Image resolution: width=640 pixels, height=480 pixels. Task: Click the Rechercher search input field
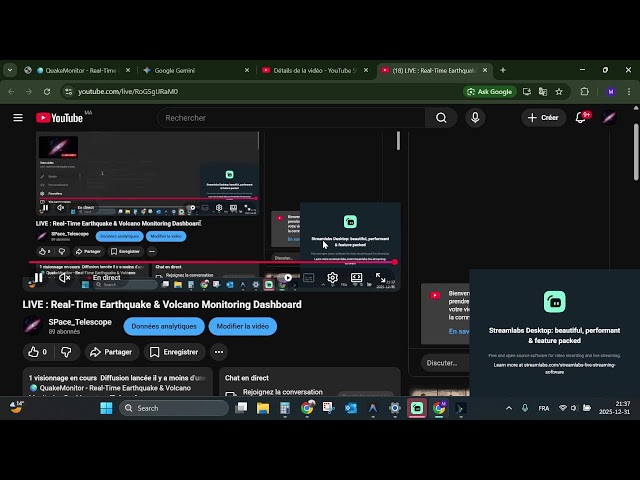click(290, 118)
